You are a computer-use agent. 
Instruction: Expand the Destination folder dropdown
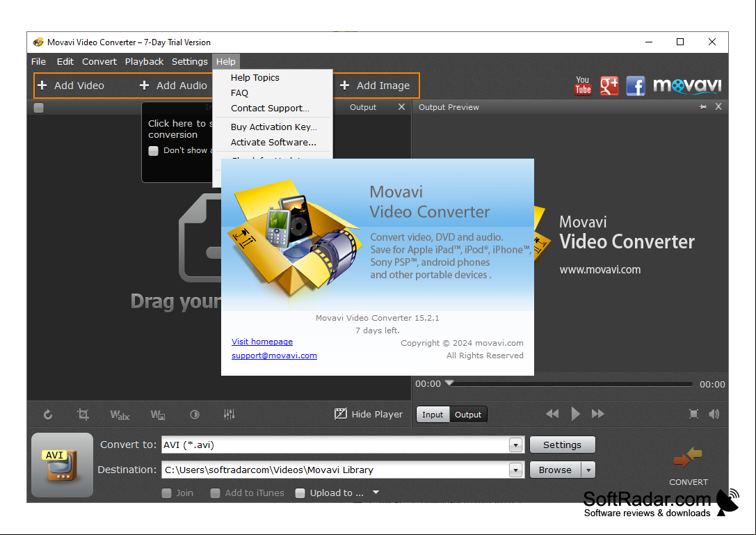click(516, 470)
